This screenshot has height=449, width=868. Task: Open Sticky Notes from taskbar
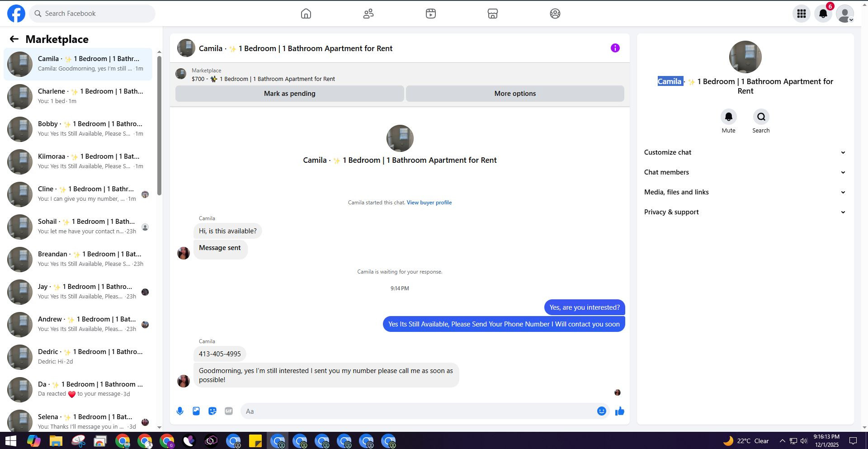tap(255, 441)
